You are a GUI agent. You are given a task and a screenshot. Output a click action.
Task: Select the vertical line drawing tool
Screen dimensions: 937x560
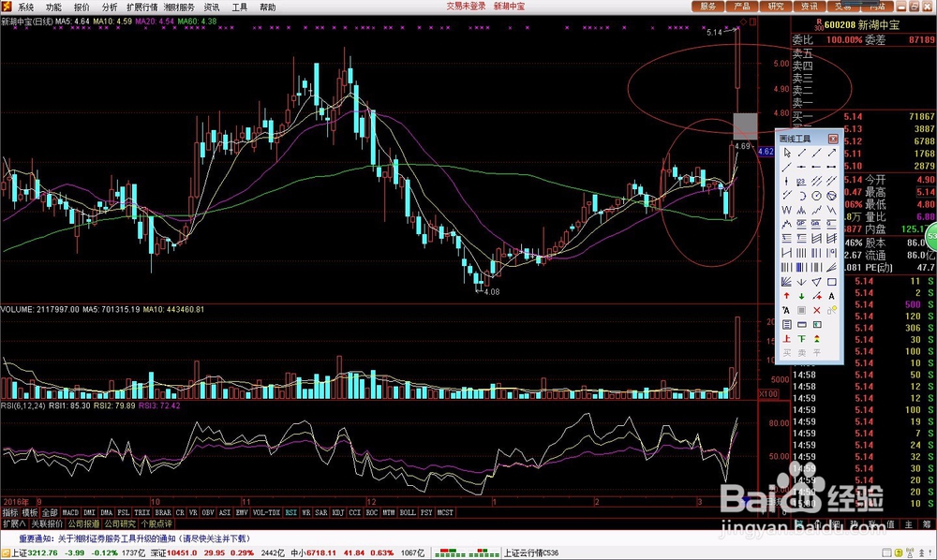[786, 181]
